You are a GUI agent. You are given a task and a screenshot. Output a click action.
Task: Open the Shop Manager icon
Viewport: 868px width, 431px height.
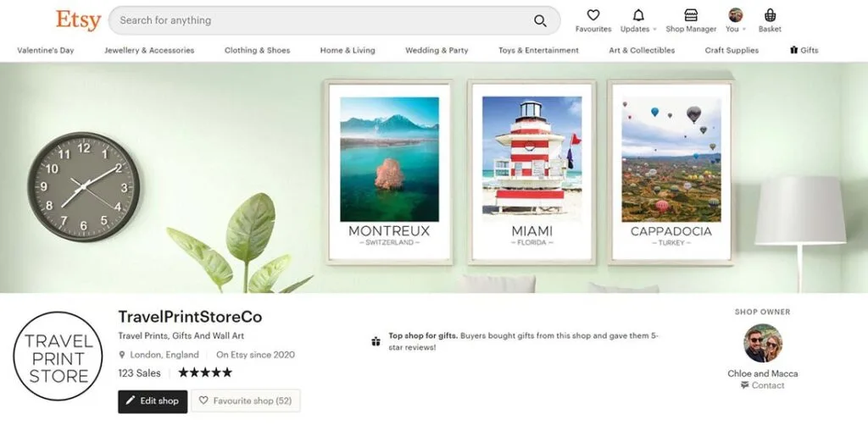pos(691,16)
